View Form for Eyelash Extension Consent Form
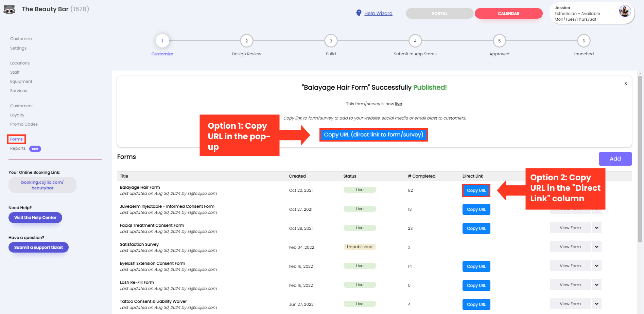This screenshot has height=314, width=644. pos(570,266)
